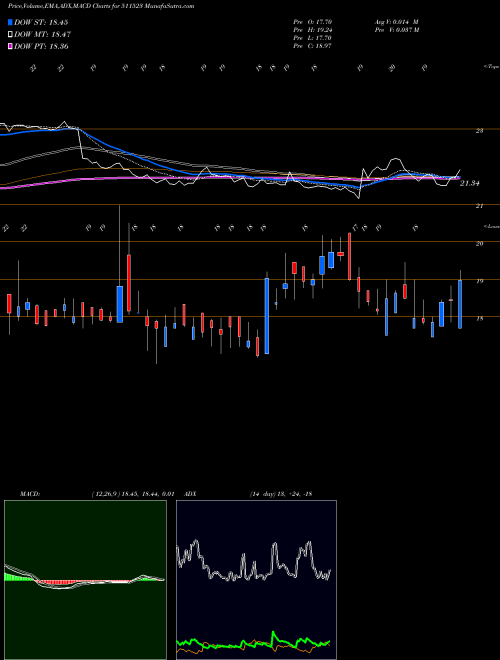Click the 19 price axis label
The height and width of the screenshot is (660, 500).
pos(479,281)
